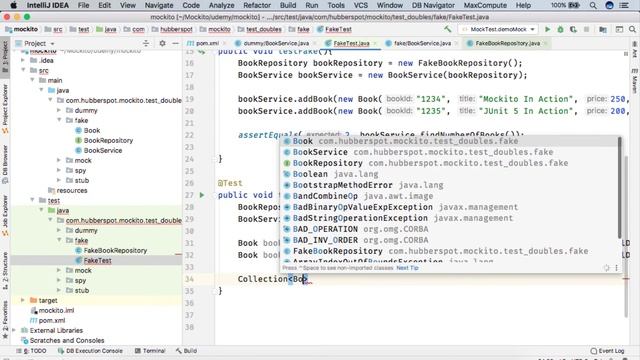Open the DB Browser side tool window
640x360 pixels.
[x=5, y=164]
